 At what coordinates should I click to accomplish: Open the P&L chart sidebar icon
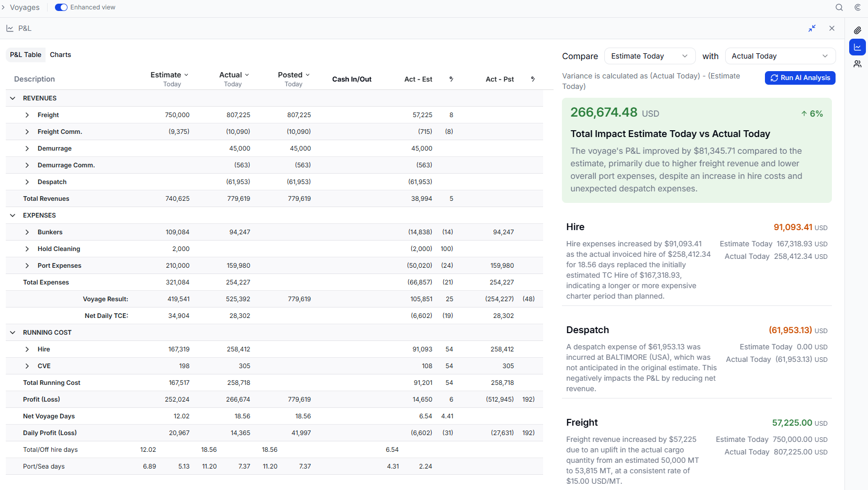click(x=858, y=47)
